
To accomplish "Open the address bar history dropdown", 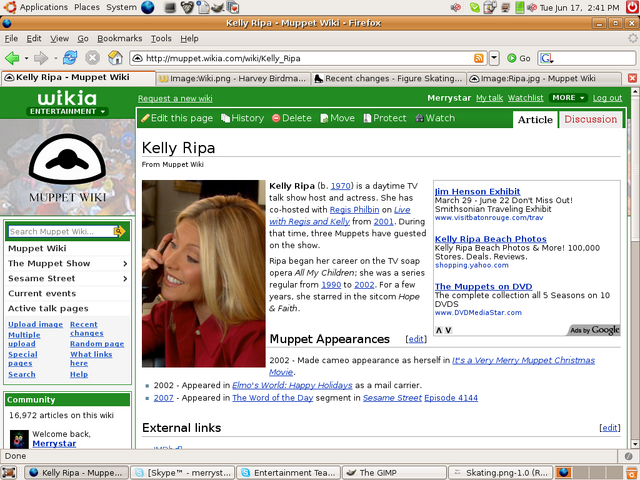I will pos(494,58).
